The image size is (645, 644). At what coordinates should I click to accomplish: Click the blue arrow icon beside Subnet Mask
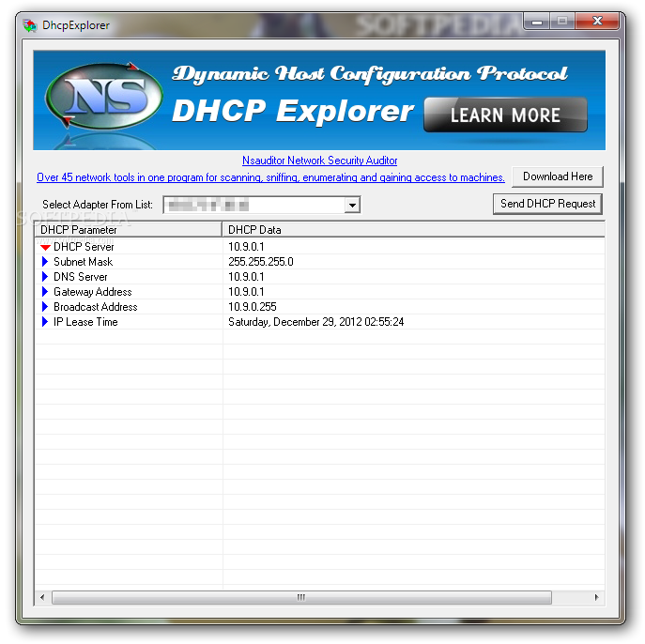coord(45,262)
